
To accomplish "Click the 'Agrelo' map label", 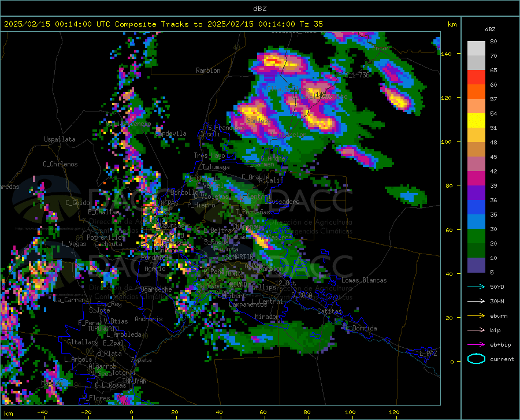I will 155,269.
